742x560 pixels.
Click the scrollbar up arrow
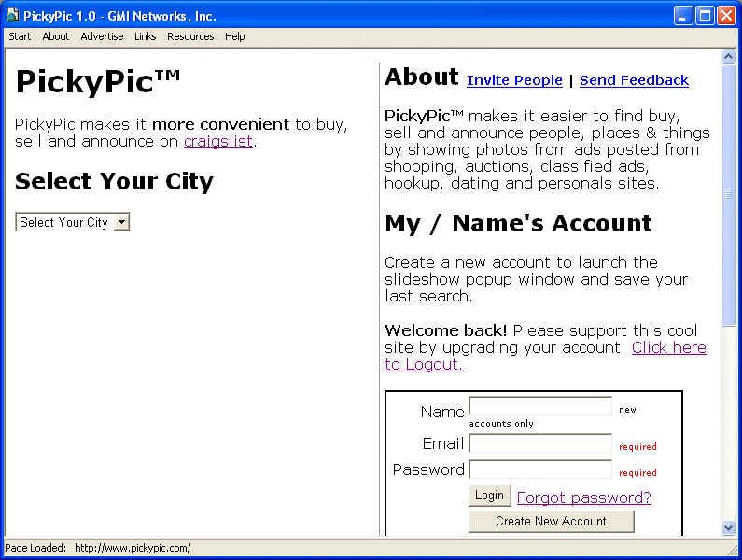click(728, 57)
